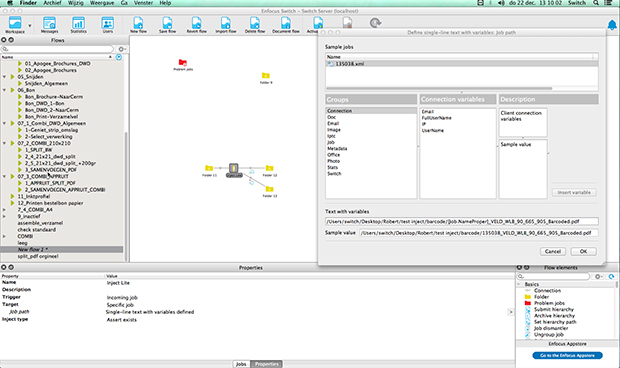Click the Flow elements refresh icon
This screenshot has width=620, height=368.
coord(612,277)
